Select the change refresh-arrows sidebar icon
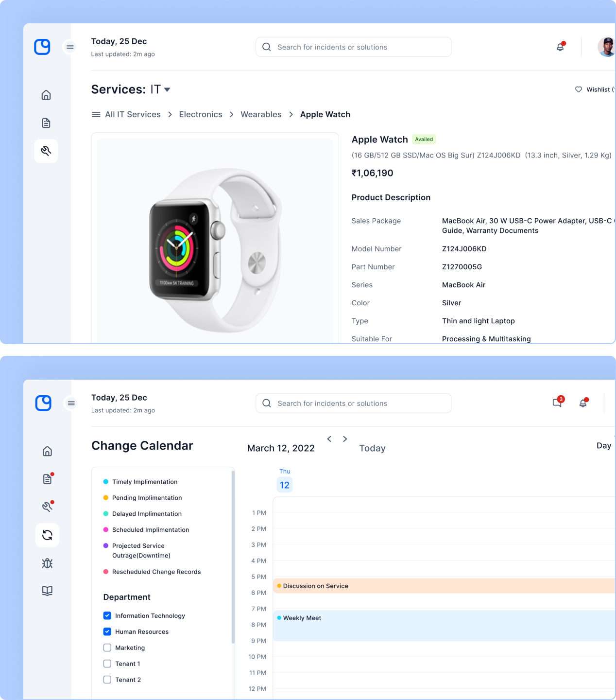 47,535
